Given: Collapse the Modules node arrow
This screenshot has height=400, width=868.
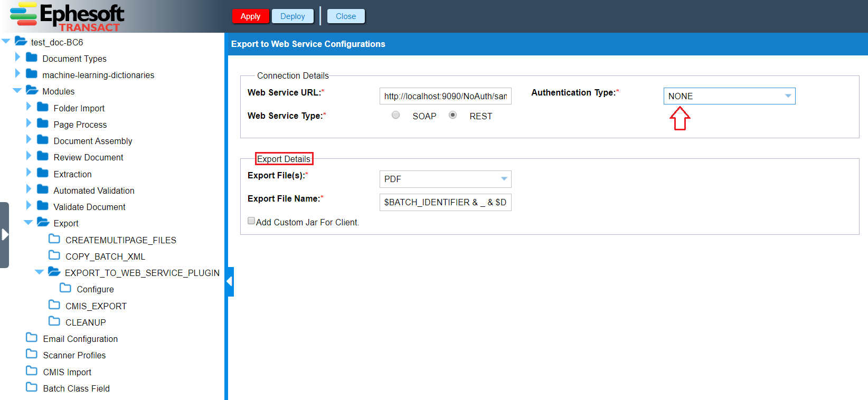Looking at the screenshot, I should click(x=17, y=91).
